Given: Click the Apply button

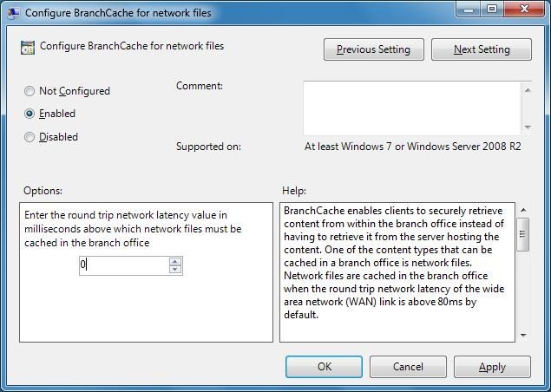Looking at the screenshot, I should [x=492, y=367].
